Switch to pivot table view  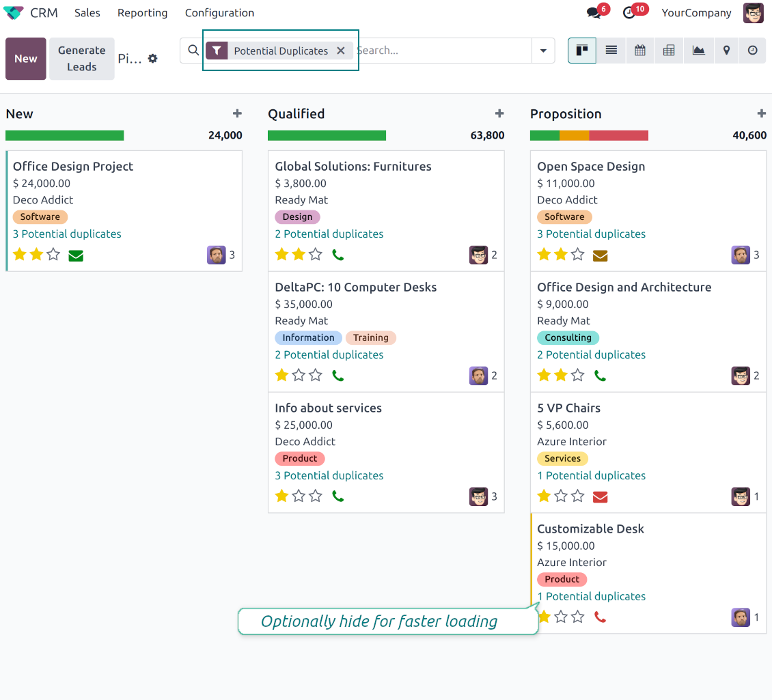point(669,51)
